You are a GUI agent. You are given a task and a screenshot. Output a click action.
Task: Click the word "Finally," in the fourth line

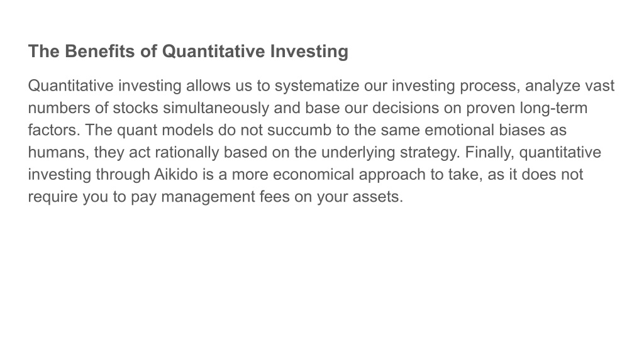coord(489,152)
